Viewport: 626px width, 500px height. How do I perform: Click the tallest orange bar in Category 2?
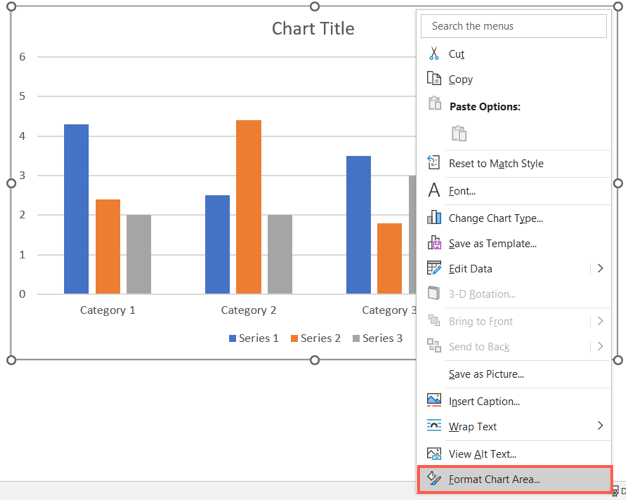pyautogui.click(x=248, y=207)
